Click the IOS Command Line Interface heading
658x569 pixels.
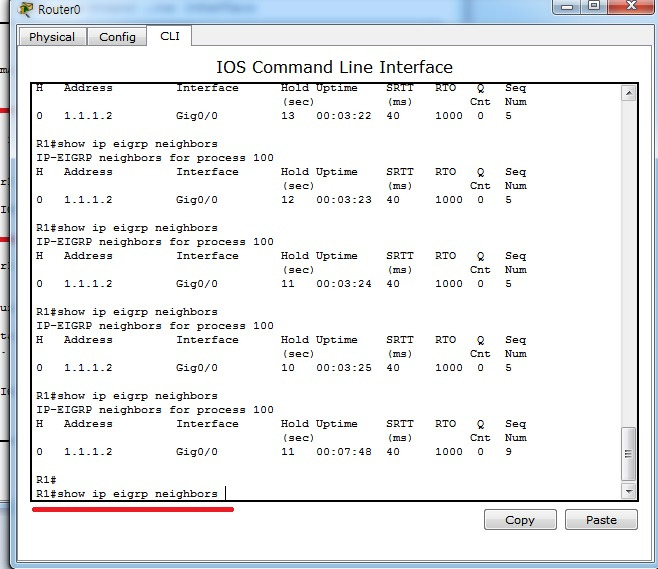(334, 67)
